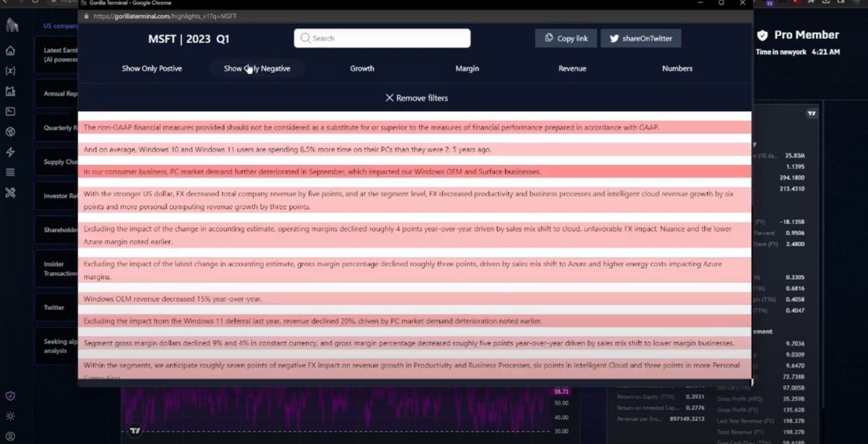Click the -18.135B value in stats panel
This screenshot has height=444, width=868.
tap(792, 222)
